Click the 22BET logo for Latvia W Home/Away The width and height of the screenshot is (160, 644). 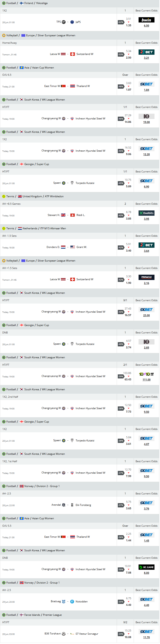click(146, 52)
